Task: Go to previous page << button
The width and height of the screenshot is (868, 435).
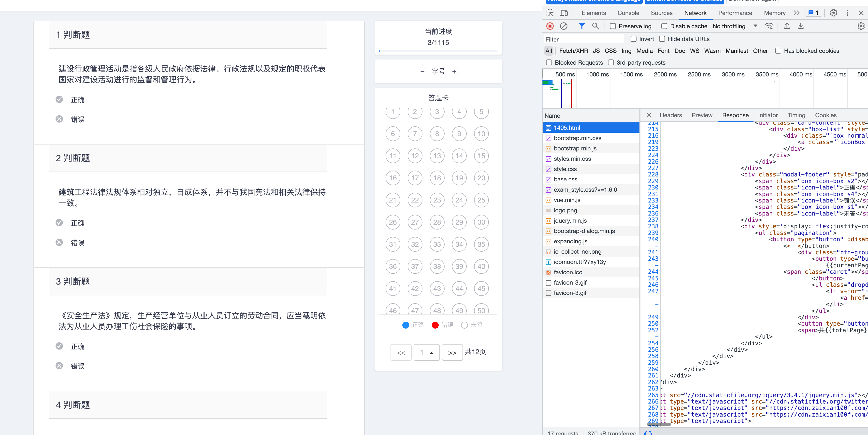Action: point(401,352)
